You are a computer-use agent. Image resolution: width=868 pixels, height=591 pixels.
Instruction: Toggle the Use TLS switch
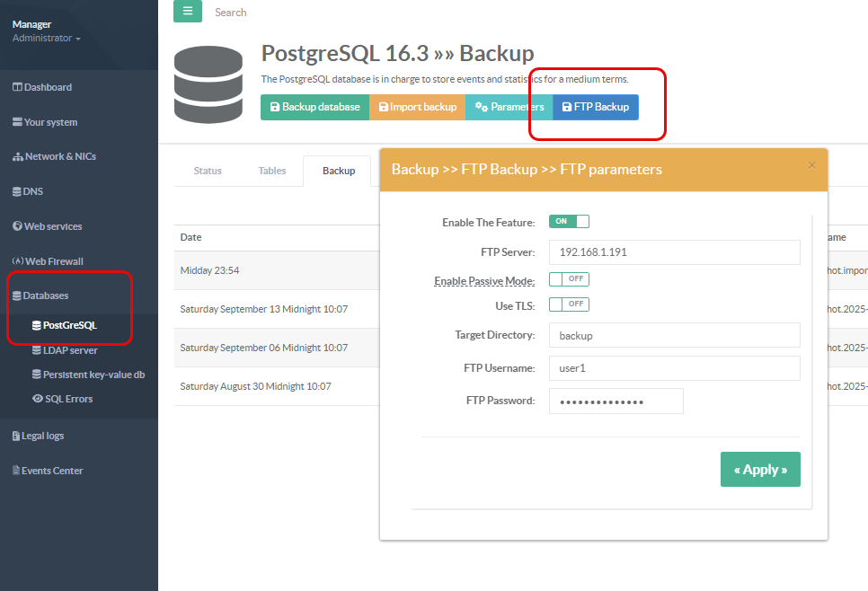click(x=569, y=304)
